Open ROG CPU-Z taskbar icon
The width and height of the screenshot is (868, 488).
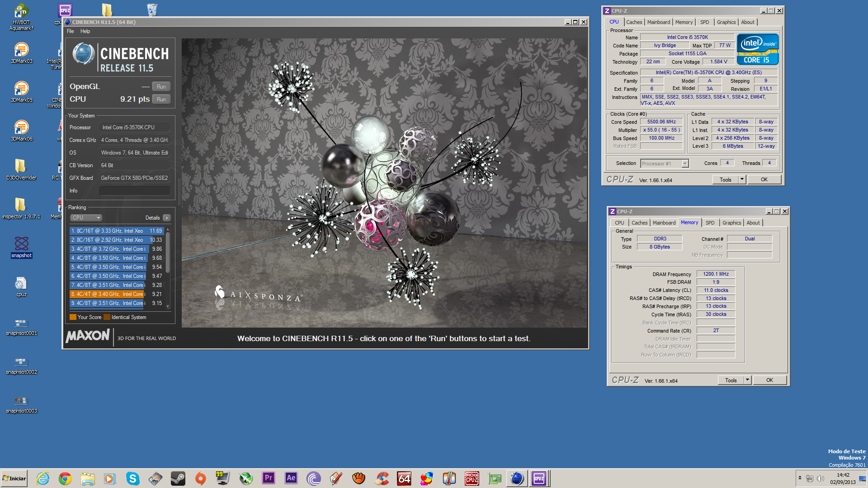click(472, 479)
